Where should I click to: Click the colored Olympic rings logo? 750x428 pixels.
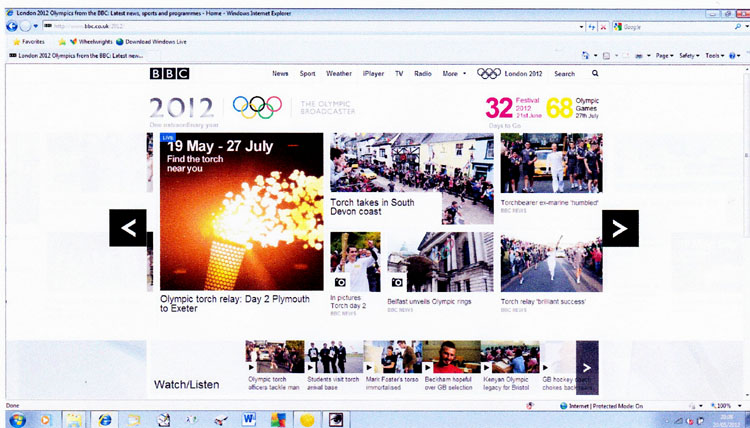(257, 107)
